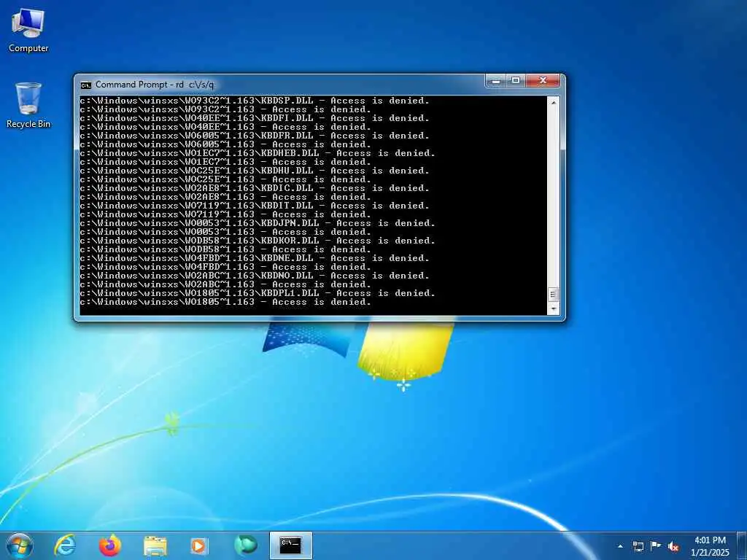Image resolution: width=747 pixels, height=560 pixels.
Task: Click the Command Prompt title text
Action: (x=155, y=85)
